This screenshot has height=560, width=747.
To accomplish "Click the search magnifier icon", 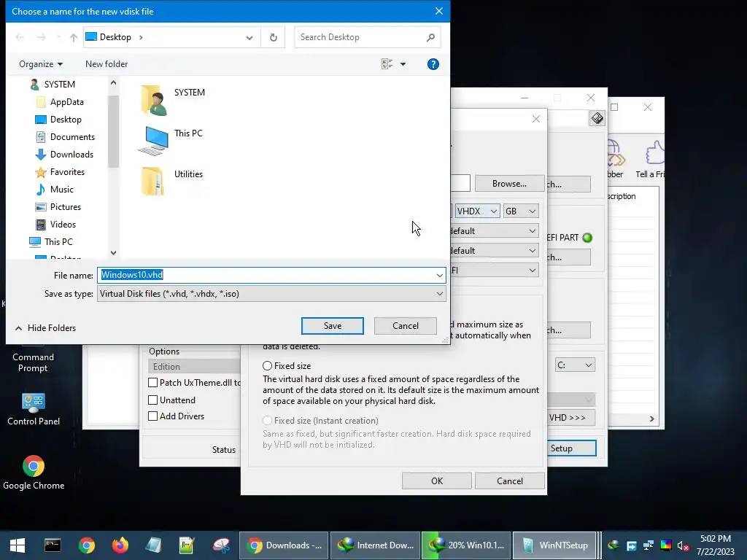I will (430, 37).
